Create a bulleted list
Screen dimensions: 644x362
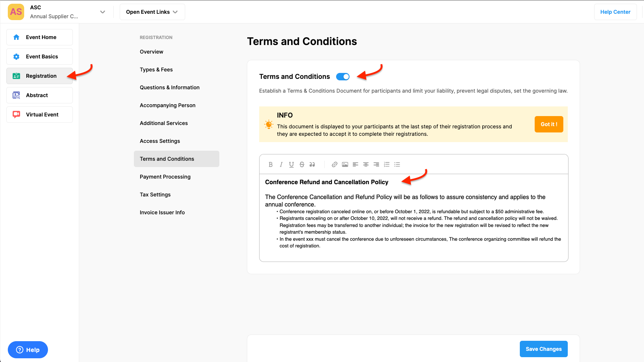(397, 164)
